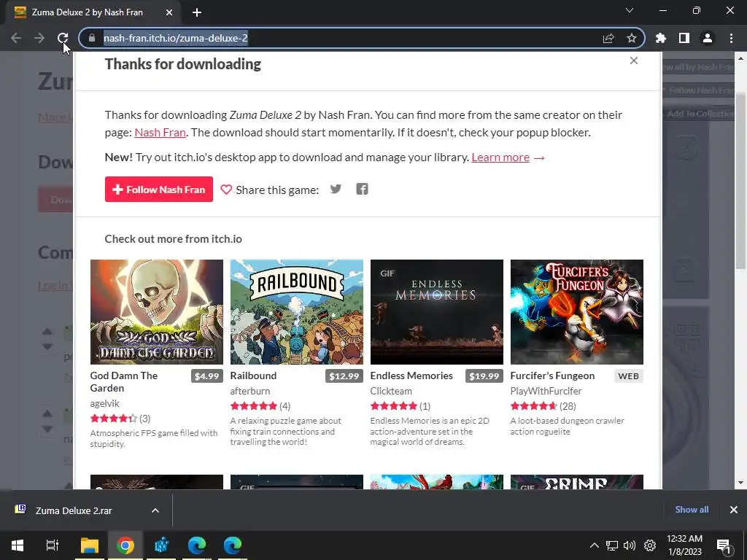747x560 pixels.
Task: Click the $19.99 price tag on Endless Memories
Action: pyautogui.click(x=484, y=376)
